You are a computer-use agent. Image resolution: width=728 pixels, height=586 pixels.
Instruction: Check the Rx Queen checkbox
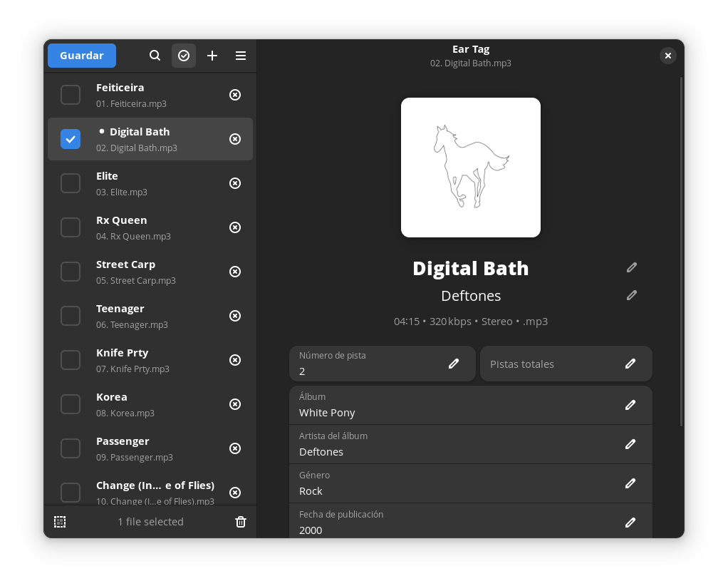[x=71, y=227]
